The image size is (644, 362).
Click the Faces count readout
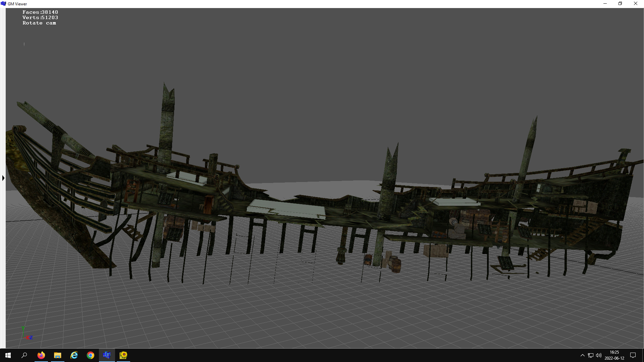(x=40, y=12)
